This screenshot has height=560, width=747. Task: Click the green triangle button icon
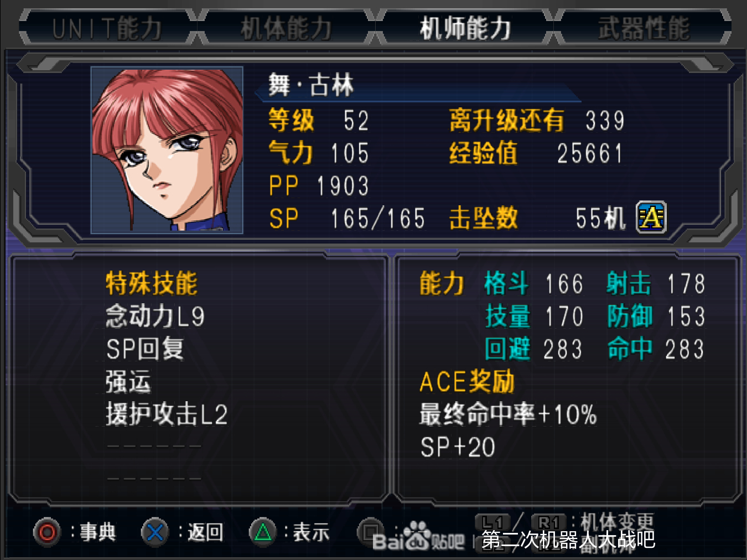(263, 532)
